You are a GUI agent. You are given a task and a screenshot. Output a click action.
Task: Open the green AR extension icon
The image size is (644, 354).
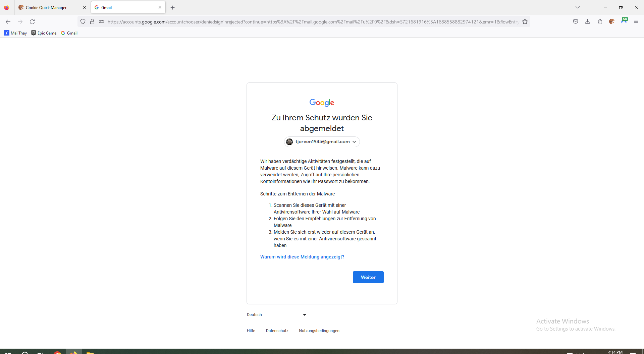pyautogui.click(x=624, y=20)
